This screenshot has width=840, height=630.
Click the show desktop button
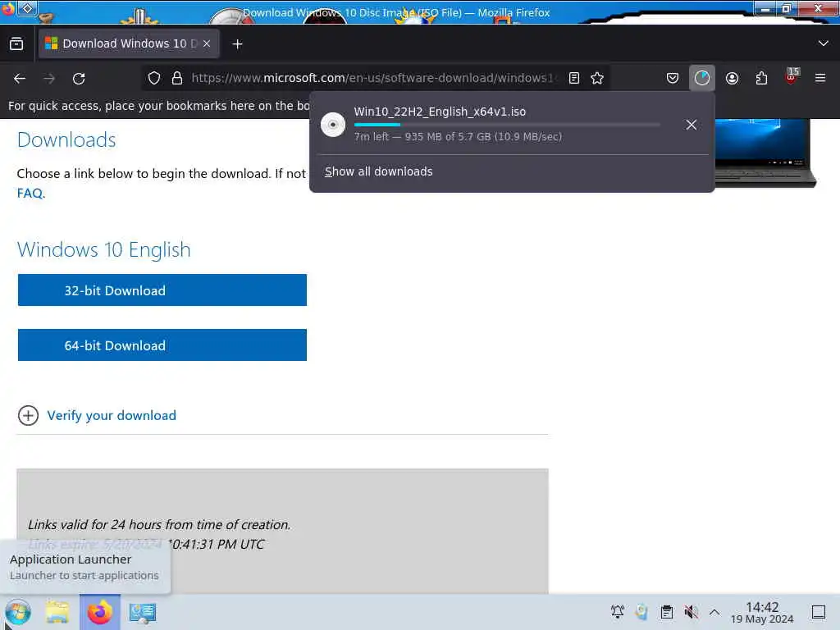pyautogui.click(x=819, y=612)
